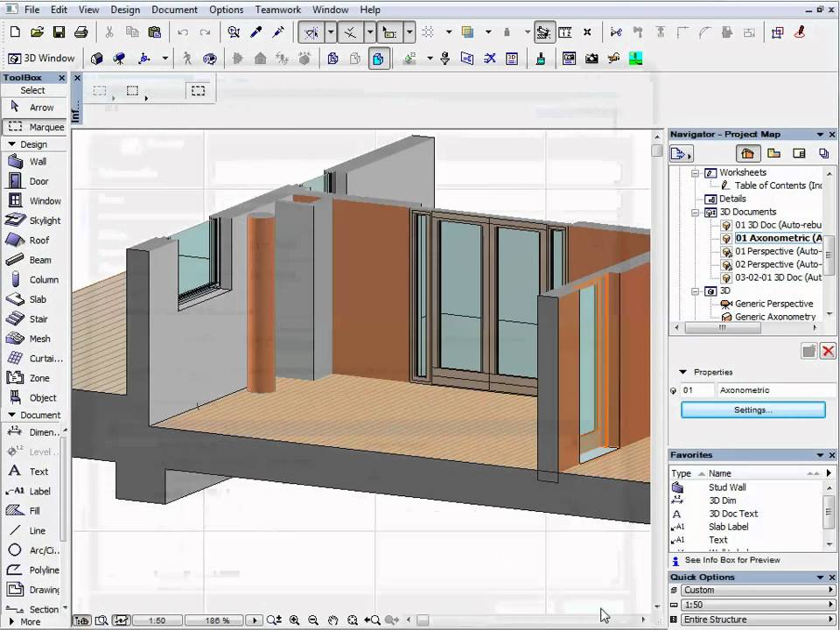Select the Dimension tool

(32, 431)
